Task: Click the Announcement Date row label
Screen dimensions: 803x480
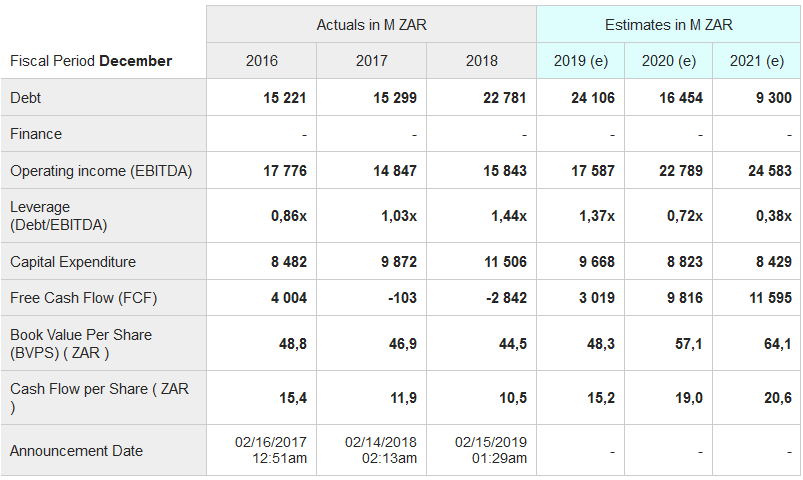Action: 77,451
